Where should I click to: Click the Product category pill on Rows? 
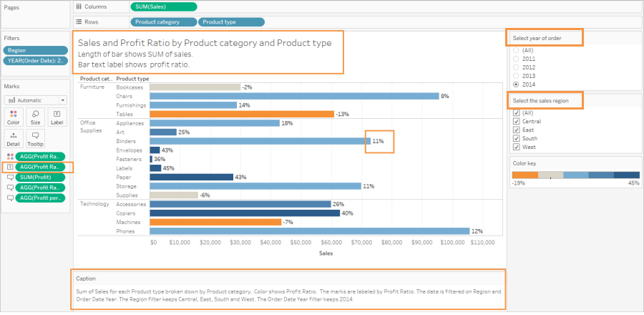click(163, 22)
